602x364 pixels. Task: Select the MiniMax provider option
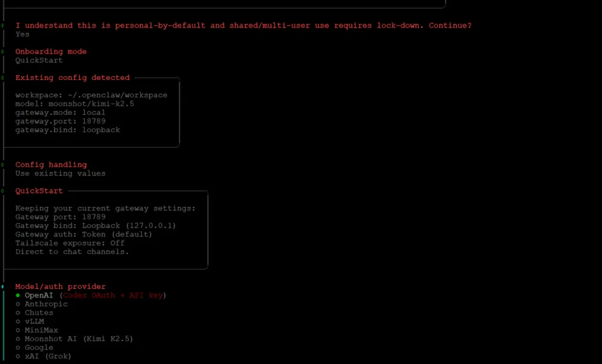[x=36, y=330]
